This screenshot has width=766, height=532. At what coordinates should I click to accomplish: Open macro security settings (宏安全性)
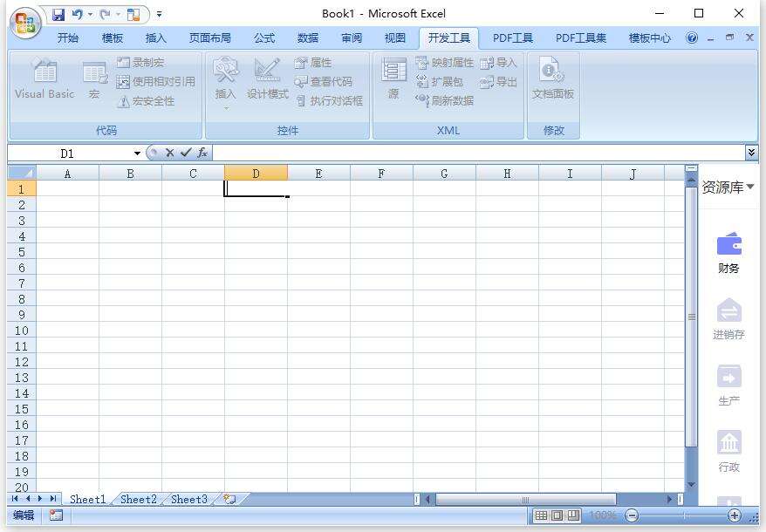(146, 101)
